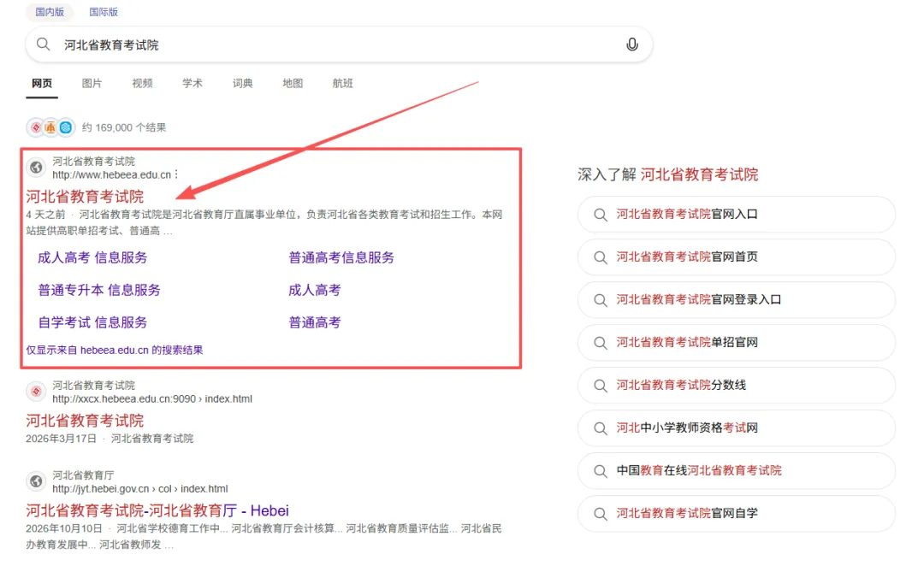Switch to 国际版 search version
The width and height of the screenshot is (924, 566).
[104, 12]
